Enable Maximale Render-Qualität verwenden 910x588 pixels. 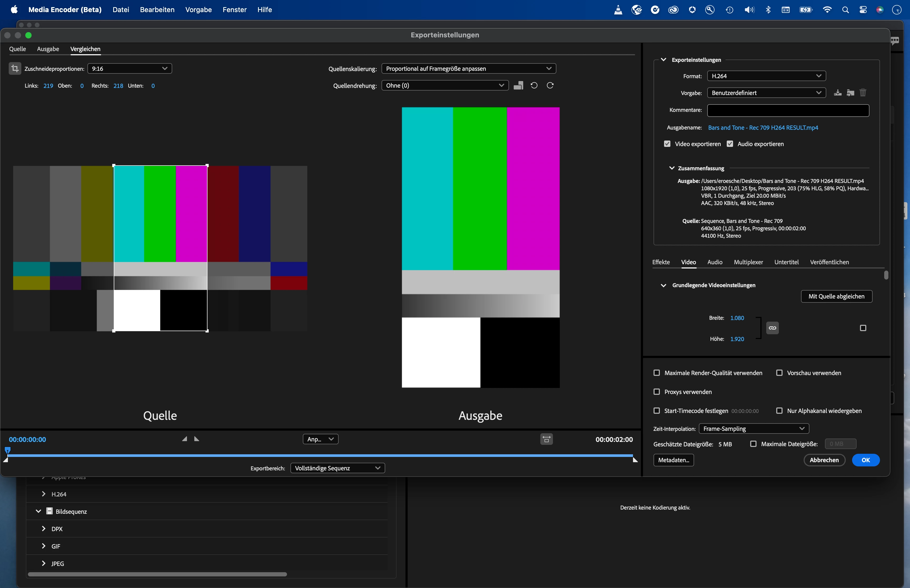tap(657, 373)
